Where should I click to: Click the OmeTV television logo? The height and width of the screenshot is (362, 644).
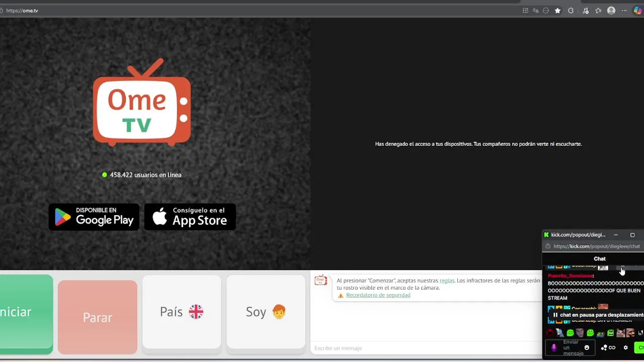click(x=142, y=102)
